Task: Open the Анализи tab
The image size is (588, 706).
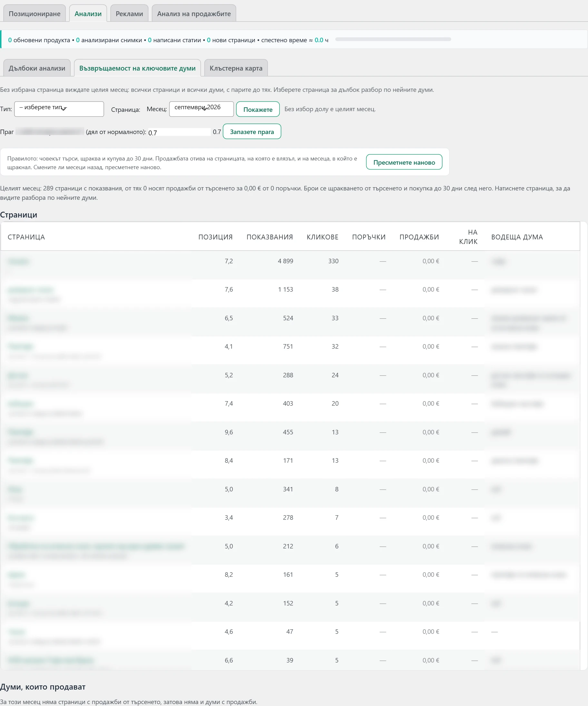Action: pos(88,14)
